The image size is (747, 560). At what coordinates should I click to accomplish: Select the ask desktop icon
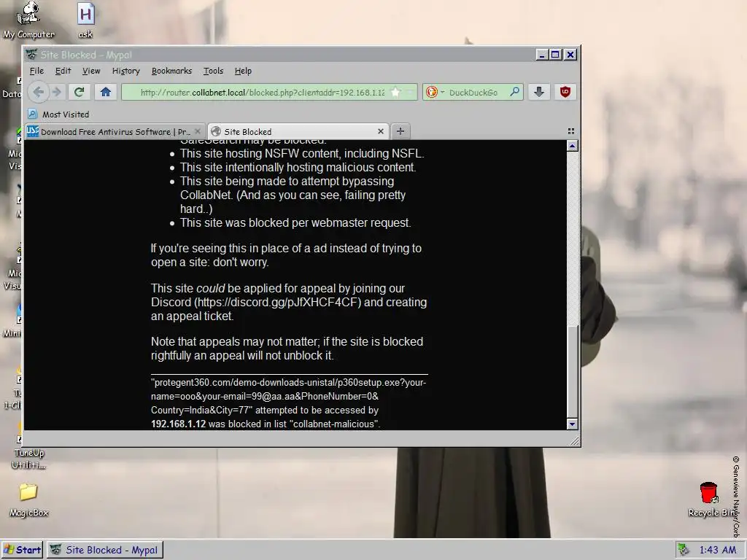[x=85, y=20]
